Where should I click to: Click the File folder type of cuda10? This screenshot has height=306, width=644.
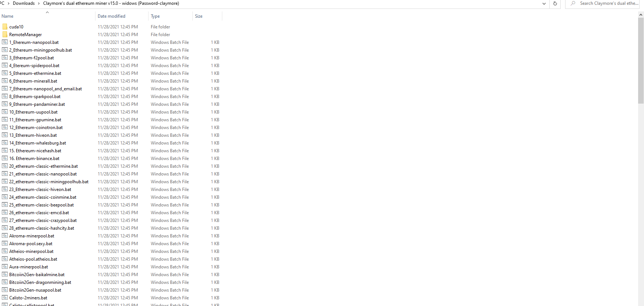[x=160, y=27]
